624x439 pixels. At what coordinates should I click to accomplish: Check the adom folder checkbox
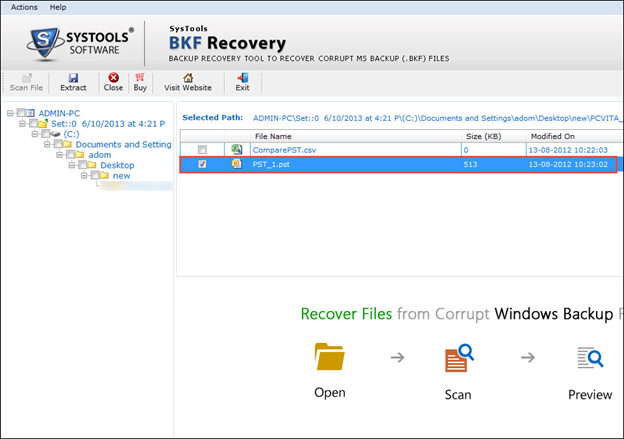pyautogui.click(x=70, y=154)
